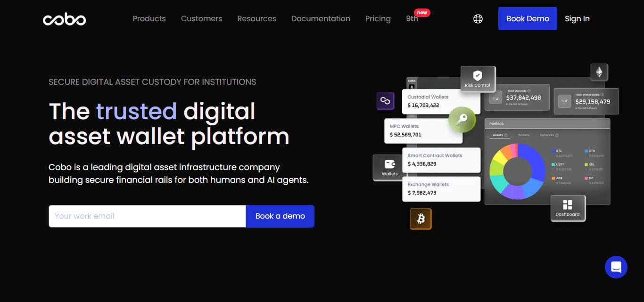
Task: Click the Book Demo header button
Action: [528, 19]
